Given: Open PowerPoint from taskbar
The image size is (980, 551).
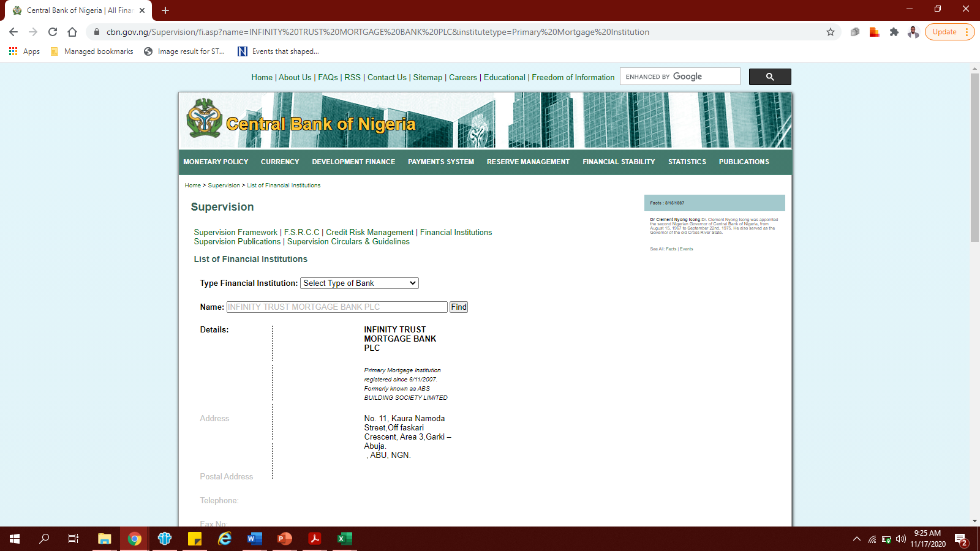Looking at the screenshot, I should pos(285,539).
